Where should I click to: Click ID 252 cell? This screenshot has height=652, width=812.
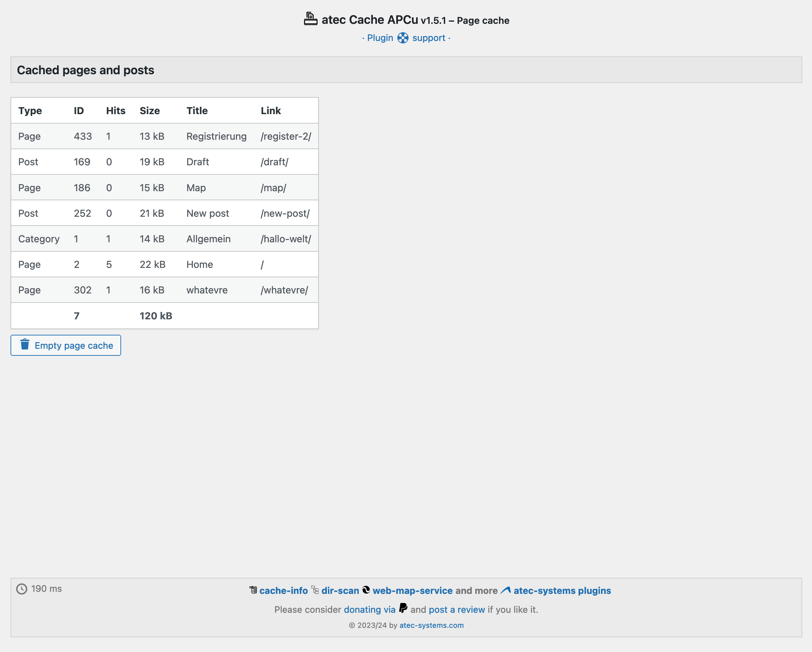pos(83,213)
